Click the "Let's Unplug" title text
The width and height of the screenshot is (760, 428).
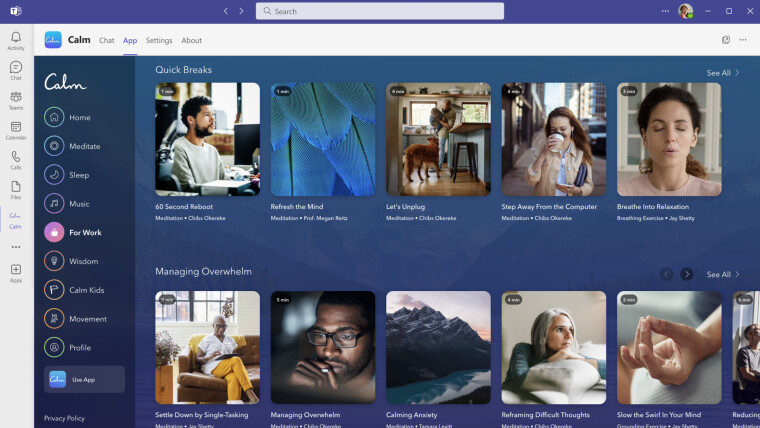(405, 206)
